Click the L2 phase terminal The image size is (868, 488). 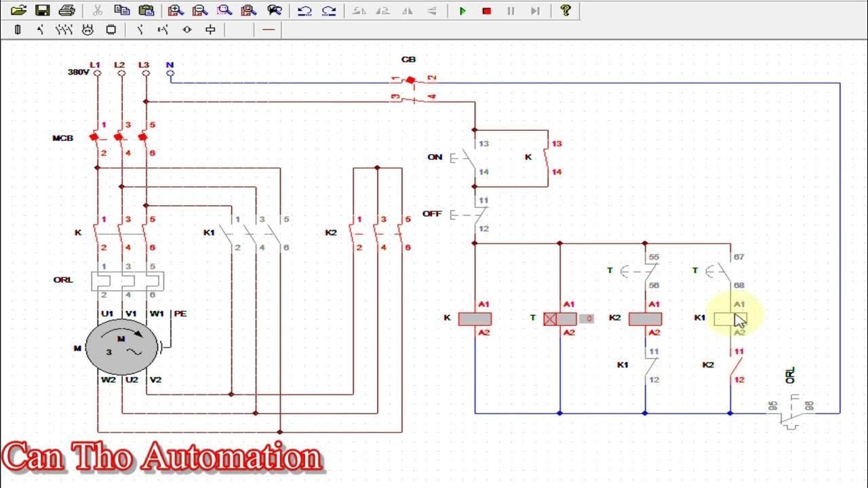pyautogui.click(x=121, y=72)
